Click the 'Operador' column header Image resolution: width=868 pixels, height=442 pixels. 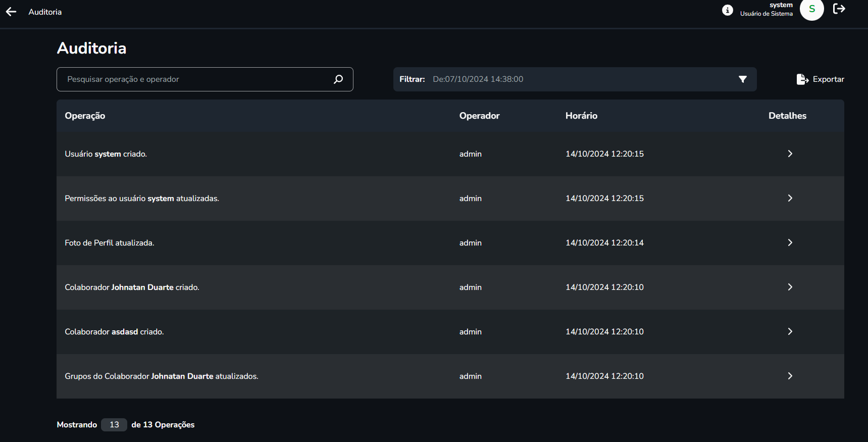[x=479, y=116]
